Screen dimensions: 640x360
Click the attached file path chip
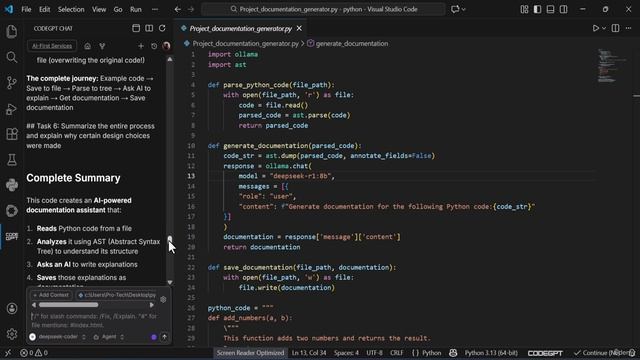click(x=117, y=295)
